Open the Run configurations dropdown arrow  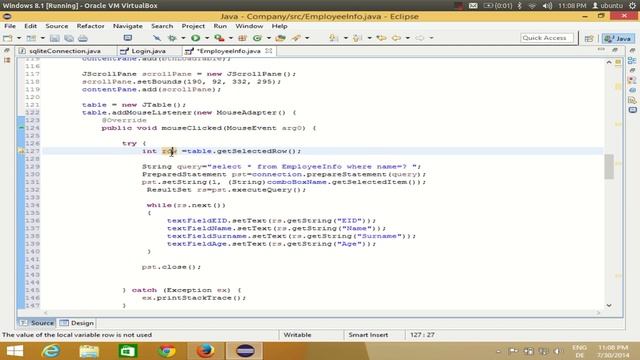(207, 38)
